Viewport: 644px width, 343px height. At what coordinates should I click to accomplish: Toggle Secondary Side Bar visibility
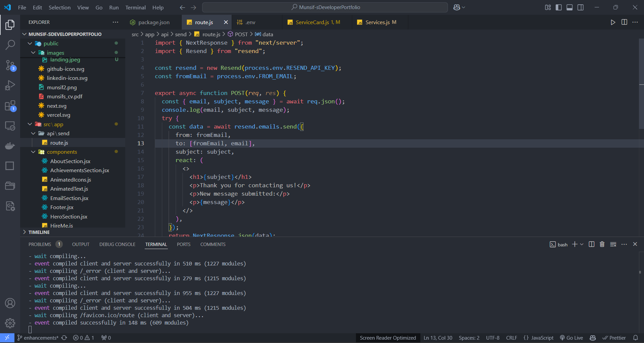point(581,7)
